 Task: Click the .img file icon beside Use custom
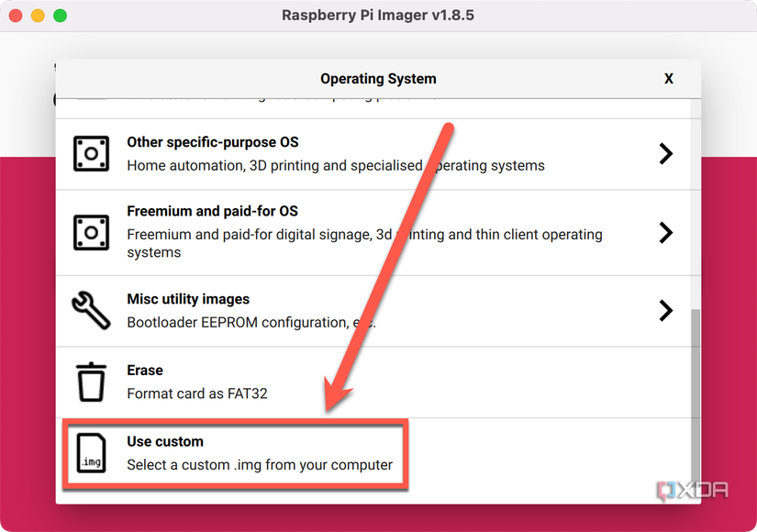click(91, 453)
